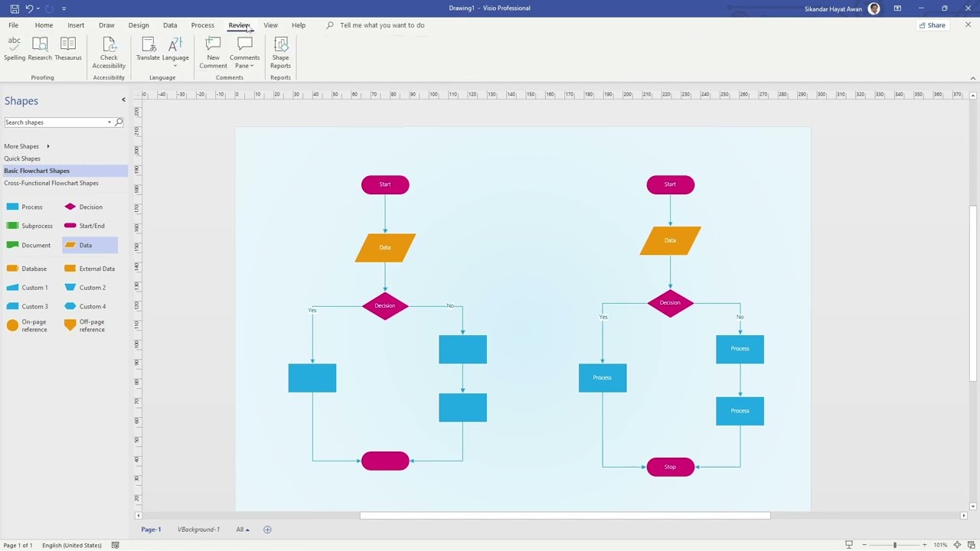This screenshot has height=551, width=980.
Task: Undo the last action
Action: point(29,8)
